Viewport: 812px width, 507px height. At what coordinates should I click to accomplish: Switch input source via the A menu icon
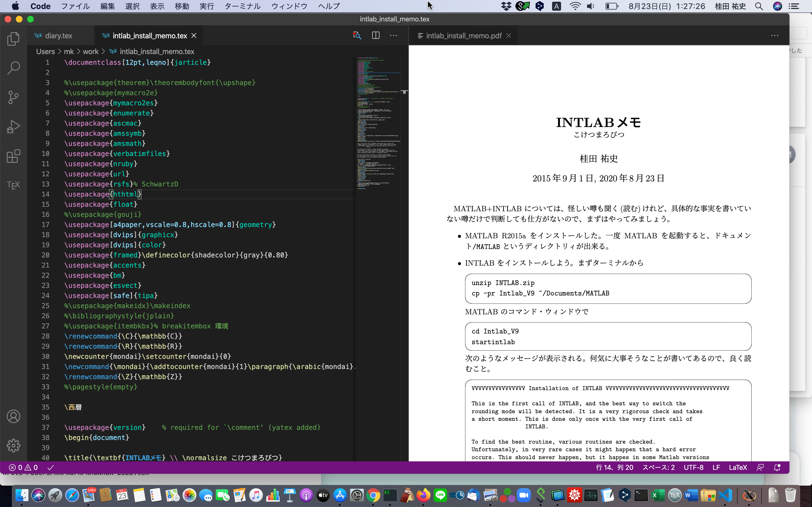click(x=556, y=6)
